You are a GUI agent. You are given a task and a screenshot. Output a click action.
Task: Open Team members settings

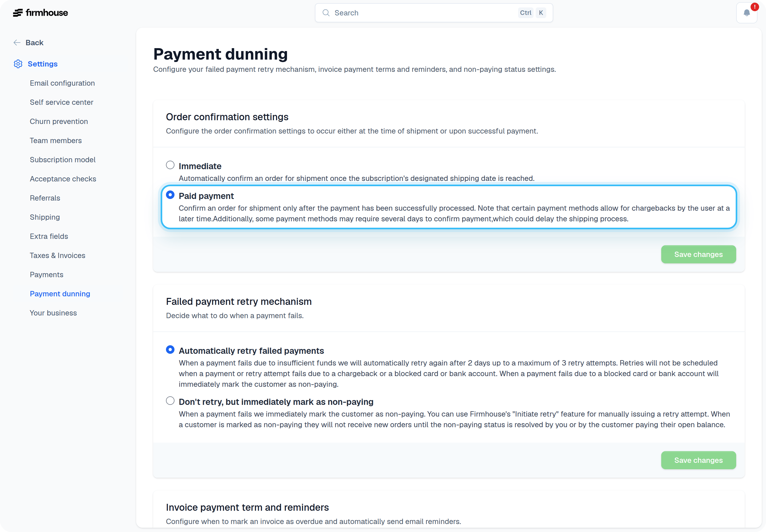pyautogui.click(x=56, y=140)
